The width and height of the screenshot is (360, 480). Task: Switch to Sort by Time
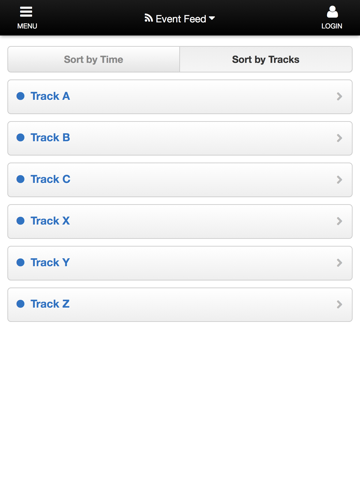[94, 59]
